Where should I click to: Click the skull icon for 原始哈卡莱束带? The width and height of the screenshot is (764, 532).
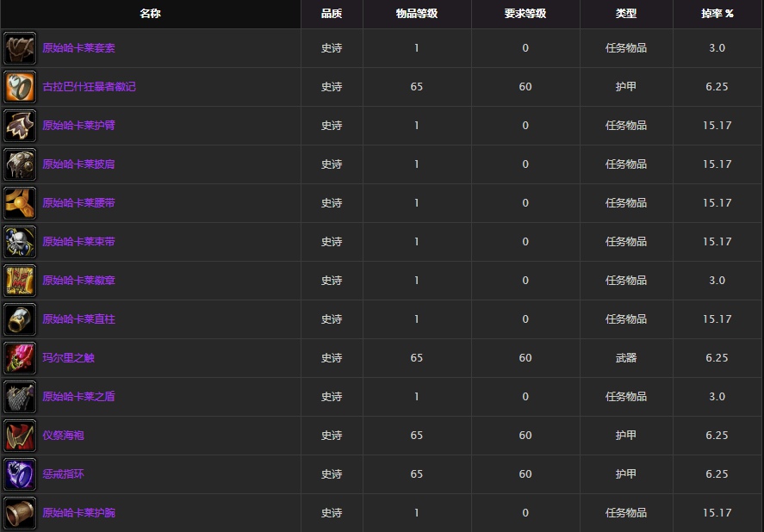pos(20,242)
